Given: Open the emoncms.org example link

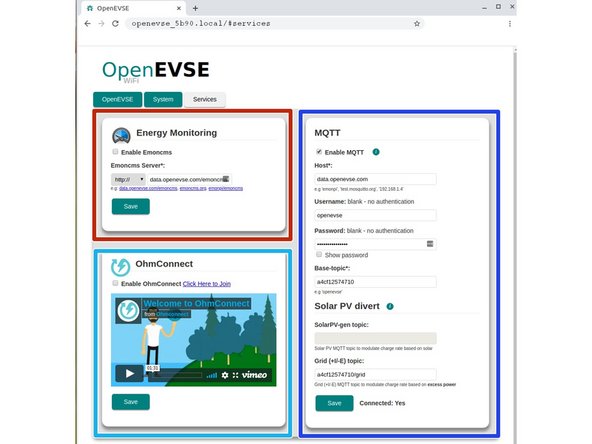Looking at the screenshot, I should pos(193,188).
